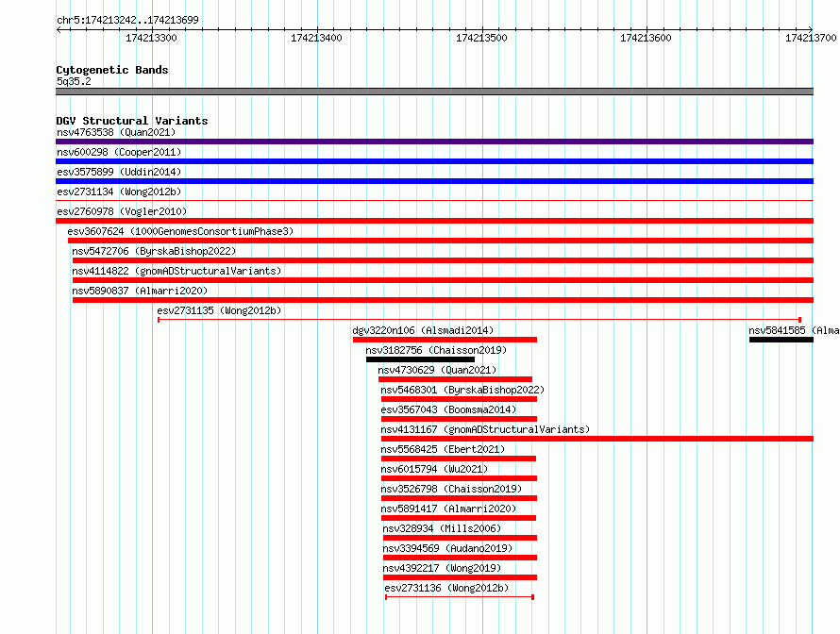Screen dimensions: 840x634
Task: Select the 5q35.2 band label
Action: pyautogui.click(x=74, y=81)
